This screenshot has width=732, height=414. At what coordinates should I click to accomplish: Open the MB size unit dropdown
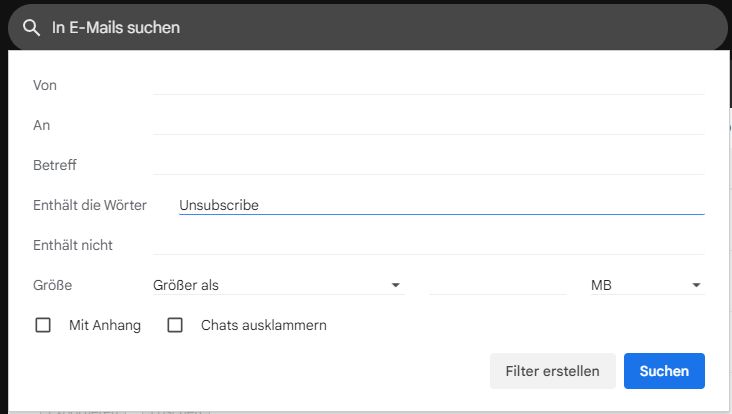647,285
